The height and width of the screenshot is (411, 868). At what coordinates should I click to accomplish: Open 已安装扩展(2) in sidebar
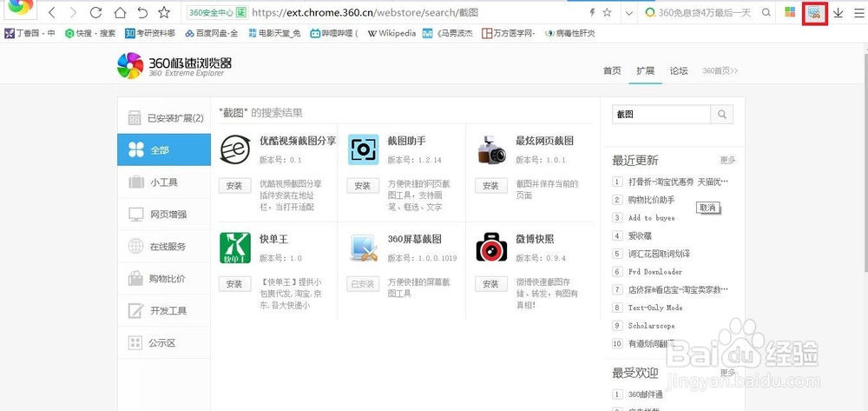pyautogui.click(x=164, y=118)
